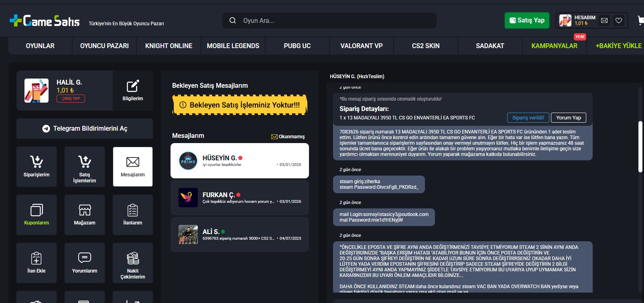Click the Bekleyen Satış İşleminiz Yoktur banner
Screen dimensions: 644x303
click(240, 105)
